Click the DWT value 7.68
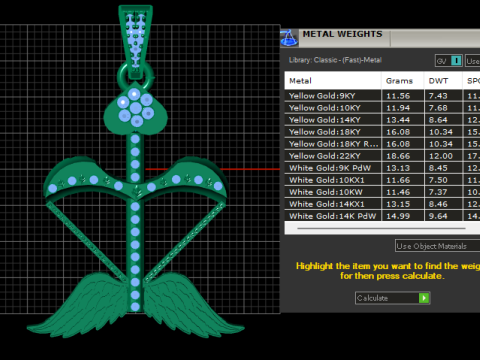The height and width of the screenshot is (360, 480). point(438,108)
